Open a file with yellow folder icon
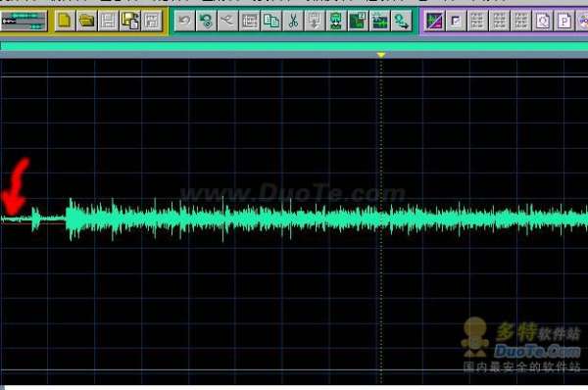 (x=86, y=21)
